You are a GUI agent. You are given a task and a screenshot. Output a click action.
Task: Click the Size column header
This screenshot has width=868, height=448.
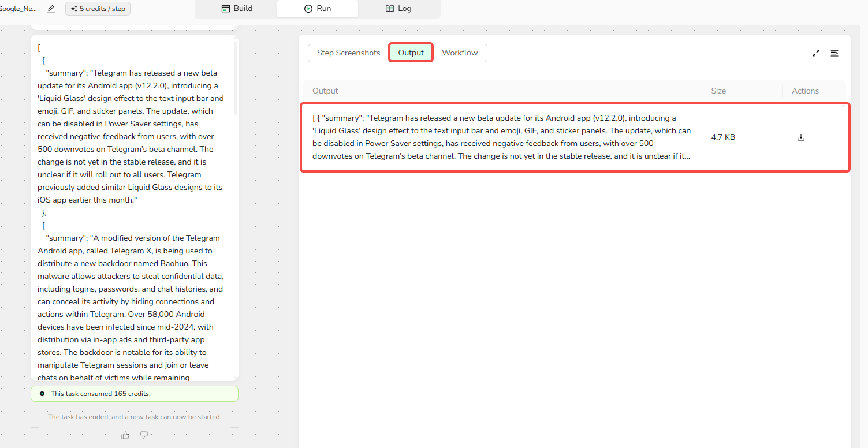[718, 91]
